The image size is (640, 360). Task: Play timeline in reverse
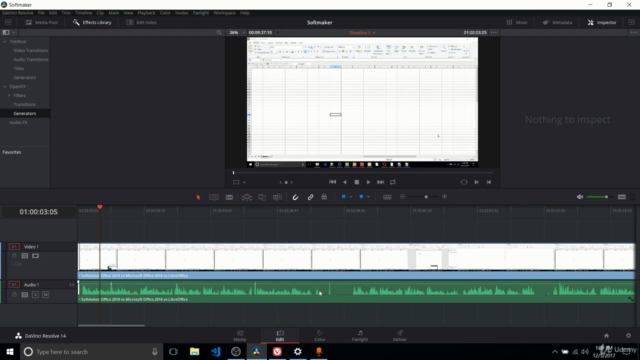(x=345, y=182)
